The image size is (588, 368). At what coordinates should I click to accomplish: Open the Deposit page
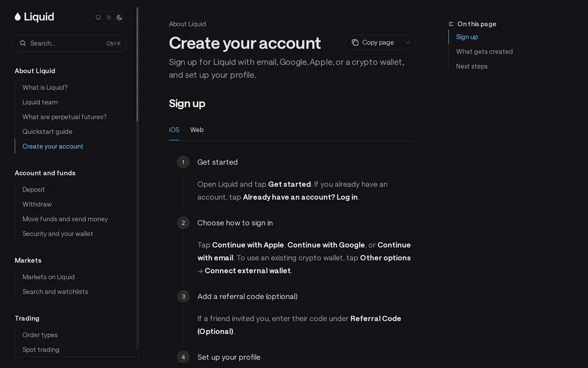34,189
